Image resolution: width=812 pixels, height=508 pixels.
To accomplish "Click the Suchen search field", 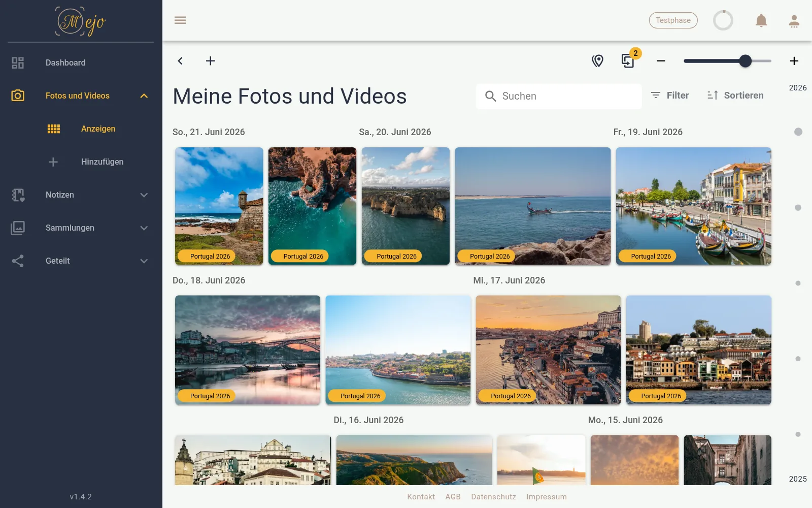I will [x=559, y=96].
